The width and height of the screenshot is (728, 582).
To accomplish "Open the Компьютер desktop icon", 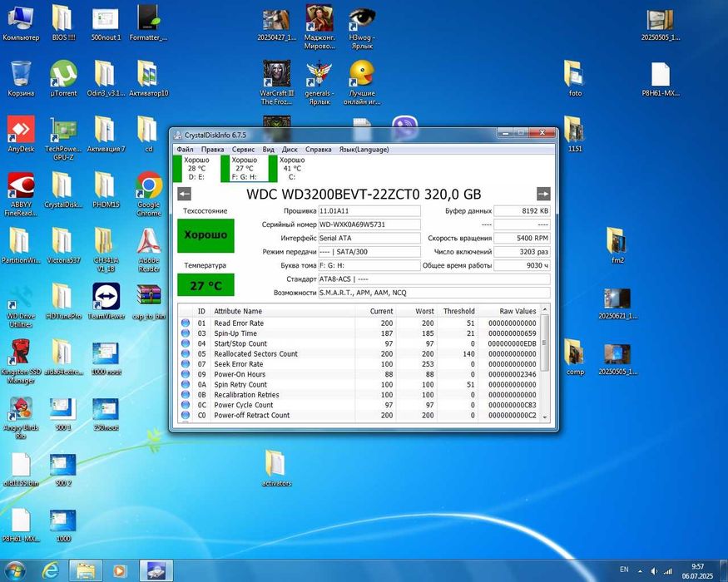I will [21, 23].
